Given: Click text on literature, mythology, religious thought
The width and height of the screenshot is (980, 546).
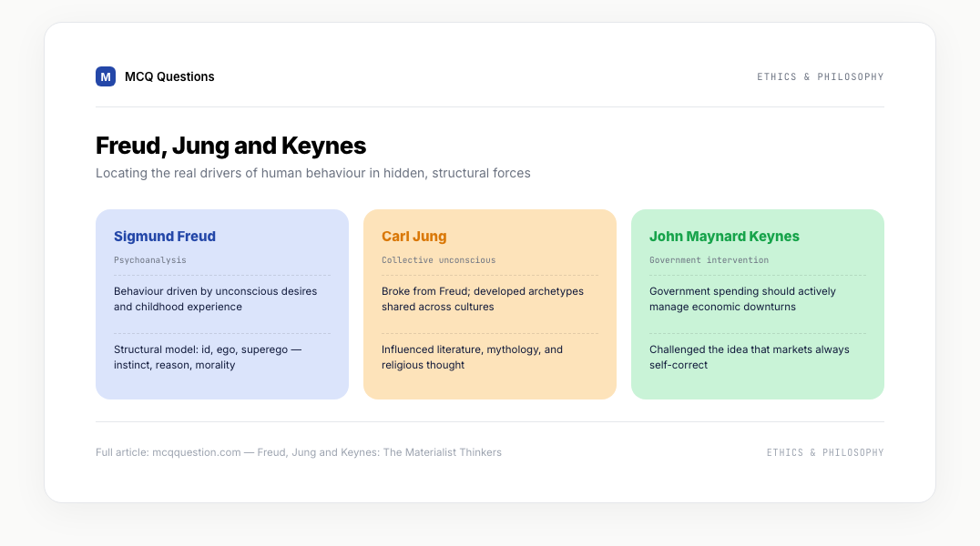Looking at the screenshot, I should [x=472, y=357].
